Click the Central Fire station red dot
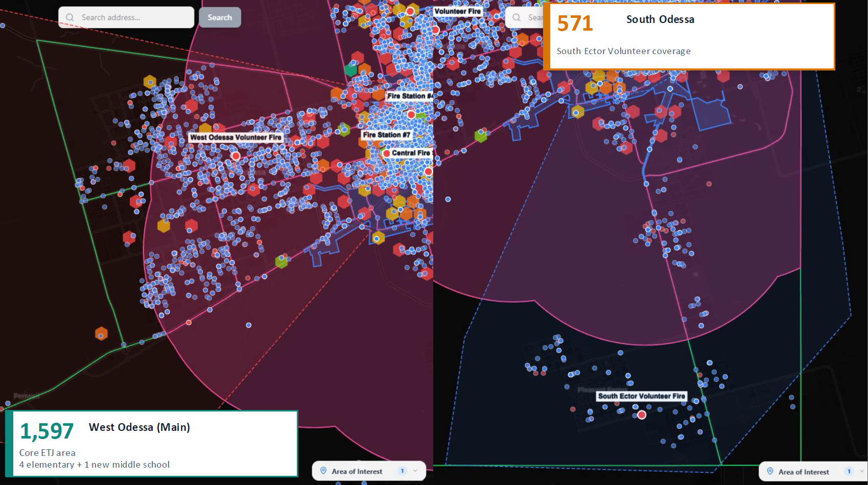Screen dimensions: 868x485 coord(387,153)
